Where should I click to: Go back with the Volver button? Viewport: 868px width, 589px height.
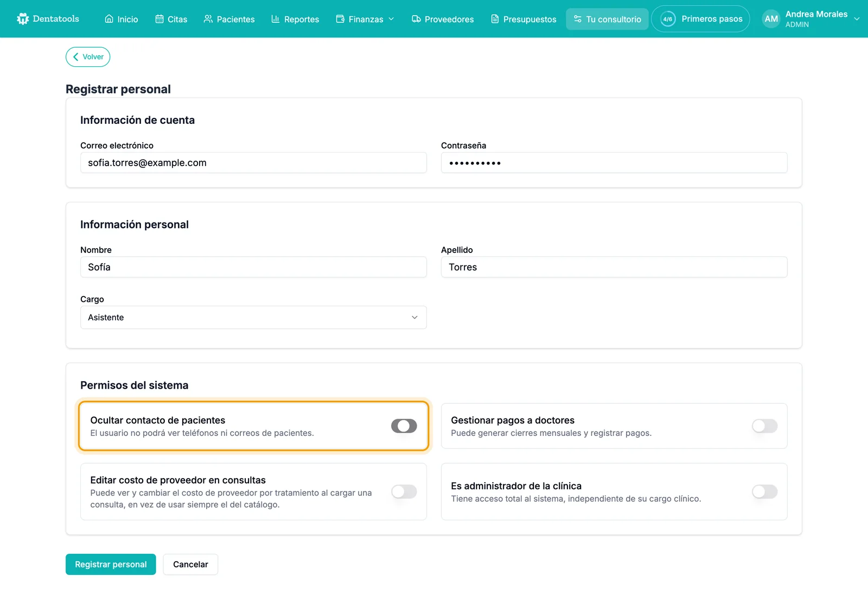click(88, 56)
